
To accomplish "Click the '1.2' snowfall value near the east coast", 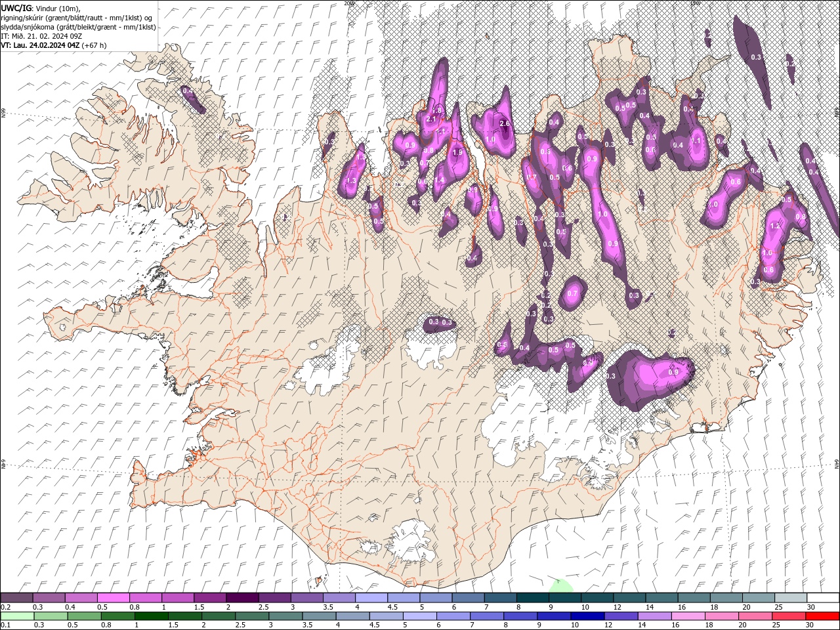I will [774, 226].
